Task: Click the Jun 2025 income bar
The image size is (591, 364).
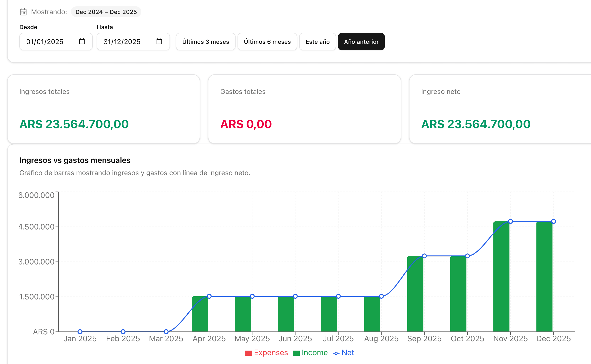Action: point(286,314)
